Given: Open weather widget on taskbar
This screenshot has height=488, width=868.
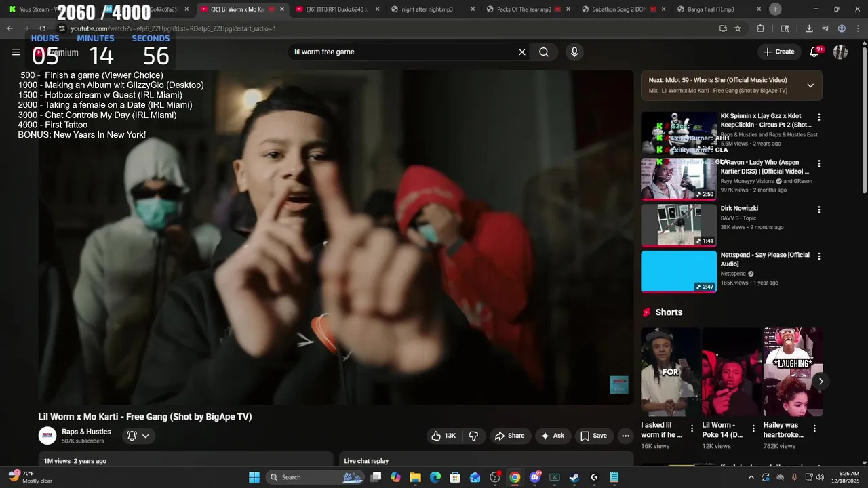Looking at the screenshot, I should pyautogui.click(x=31, y=477).
